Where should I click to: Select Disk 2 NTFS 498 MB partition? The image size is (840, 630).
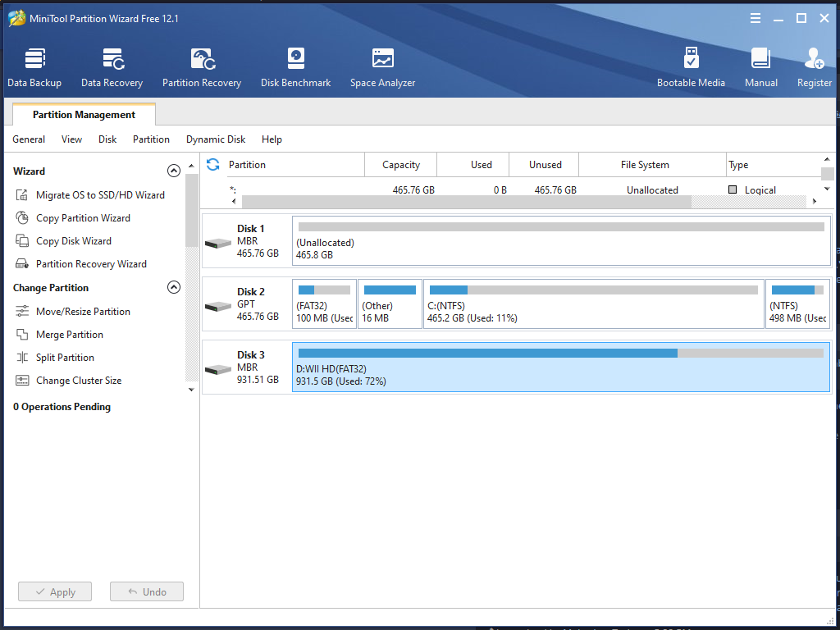coord(797,304)
